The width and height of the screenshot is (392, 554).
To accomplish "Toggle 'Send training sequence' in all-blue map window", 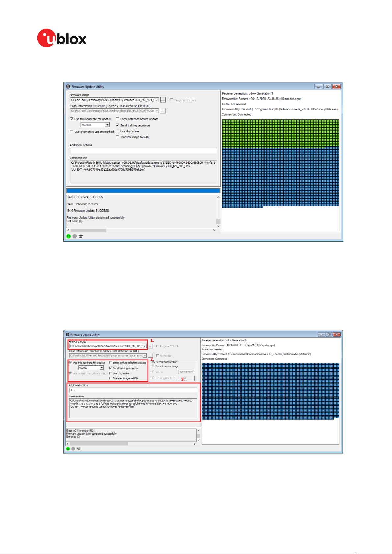I will pos(110,368).
